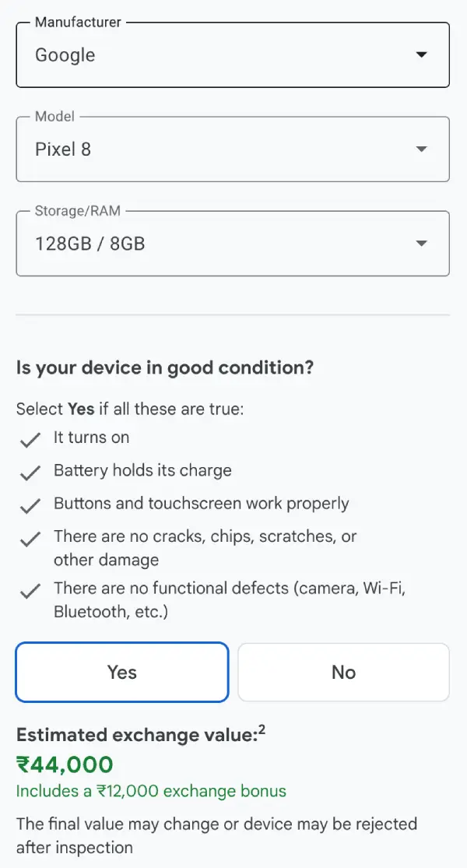
Task: Click checkmark beside no functional defects item
Action: click(30, 591)
